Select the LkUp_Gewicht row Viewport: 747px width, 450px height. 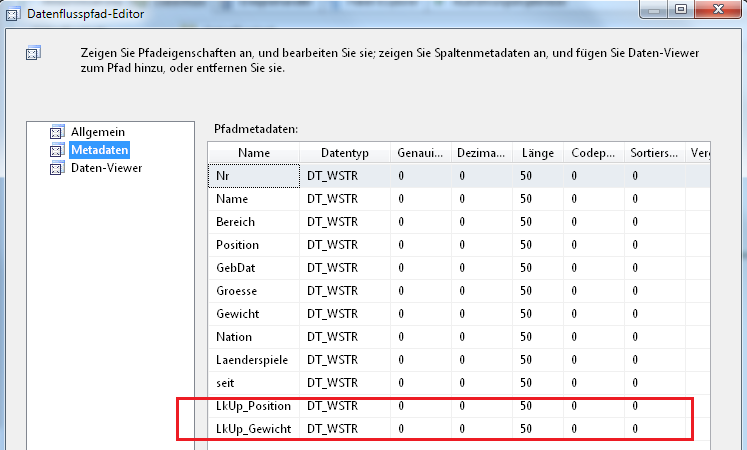coord(459,429)
